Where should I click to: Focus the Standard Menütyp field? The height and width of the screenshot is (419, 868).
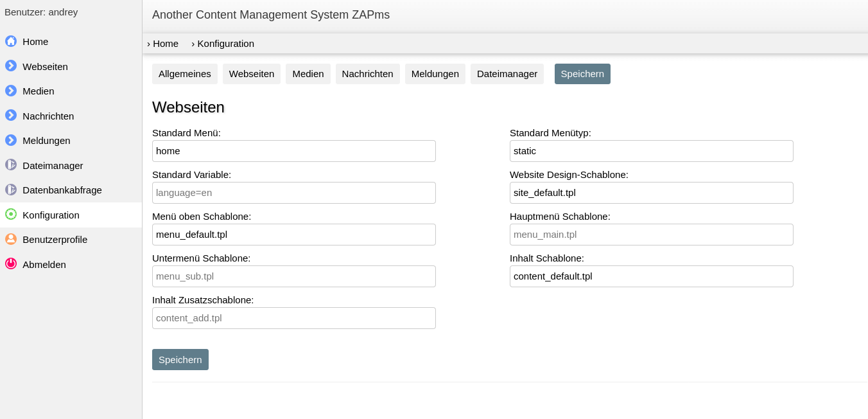click(652, 151)
